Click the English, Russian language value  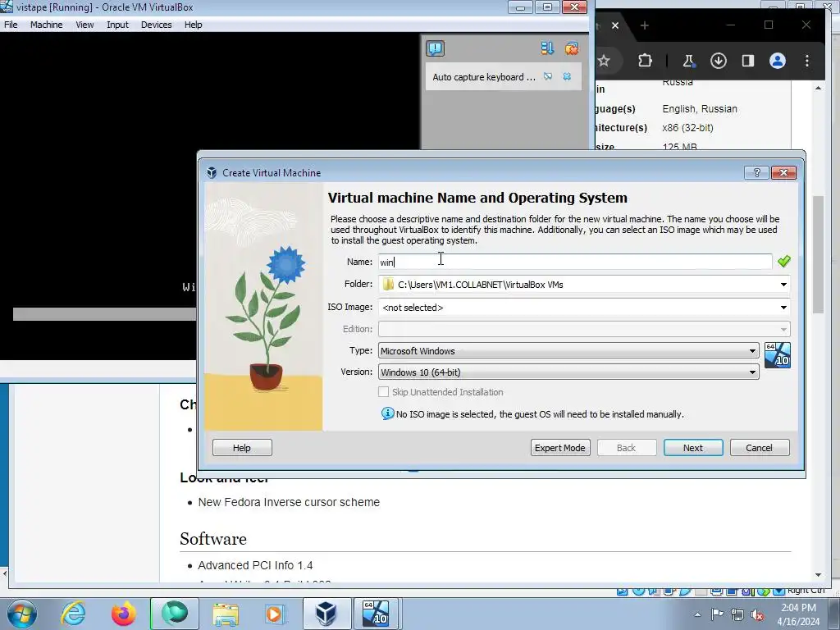(x=700, y=109)
